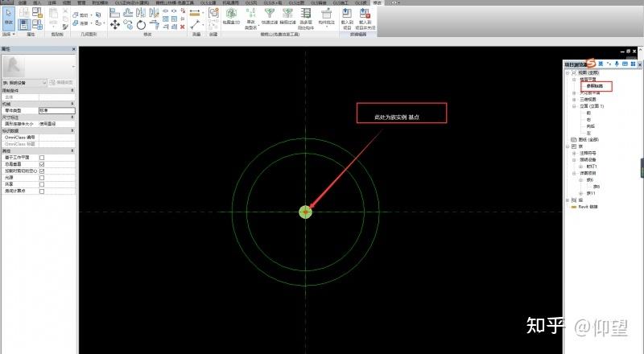Image resolution: width=644 pixels, height=354 pixels.
Task: Open the Insert ribbon tab
Action: (37, 2)
